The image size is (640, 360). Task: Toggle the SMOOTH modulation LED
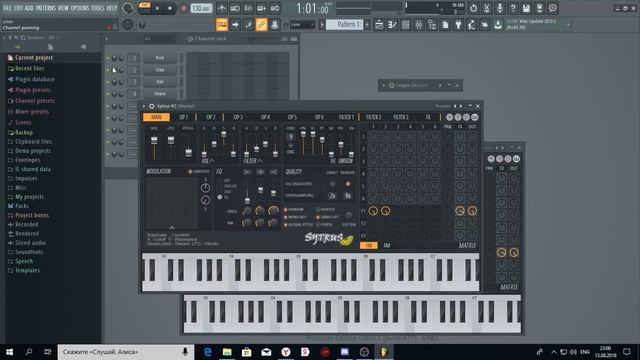(x=190, y=172)
